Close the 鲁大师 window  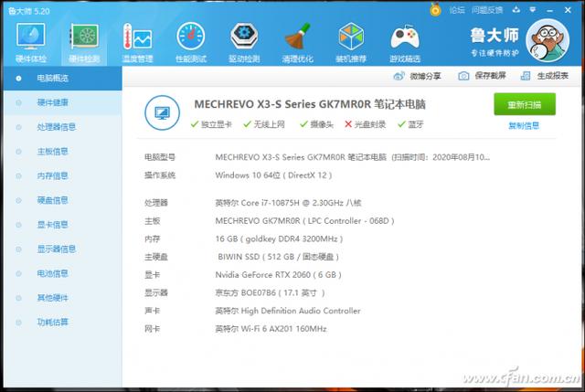(x=568, y=10)
